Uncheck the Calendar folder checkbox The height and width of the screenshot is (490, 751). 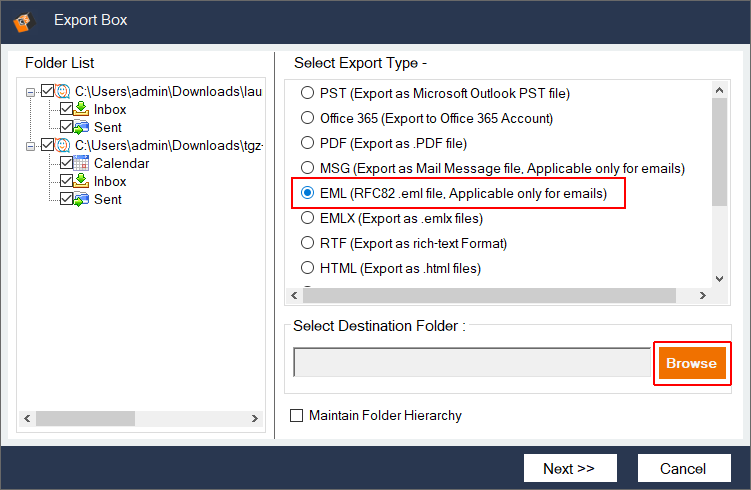(67, 163)
